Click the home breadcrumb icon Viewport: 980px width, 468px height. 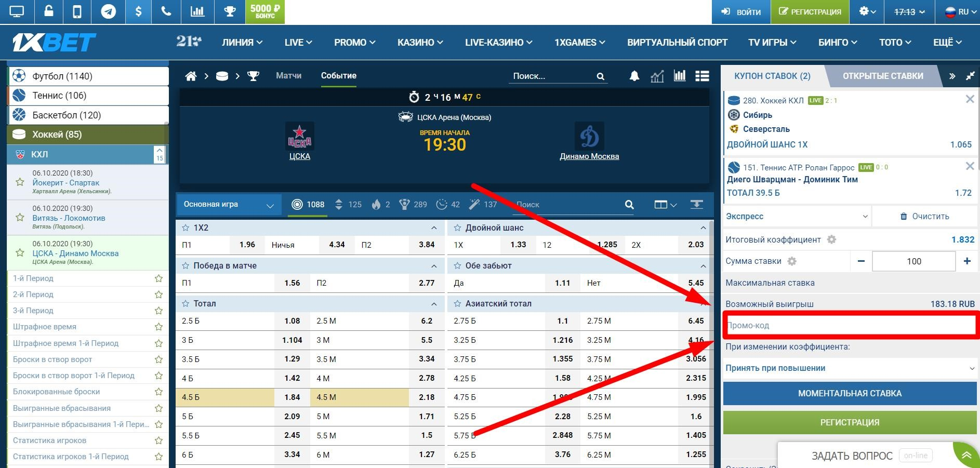(191, 76)
